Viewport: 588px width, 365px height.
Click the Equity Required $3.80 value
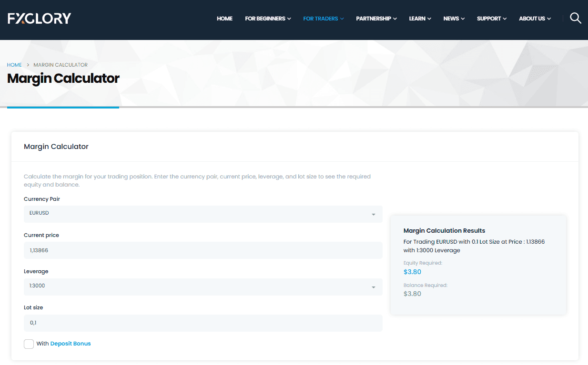pyautogui.click(x=412, y=272)
